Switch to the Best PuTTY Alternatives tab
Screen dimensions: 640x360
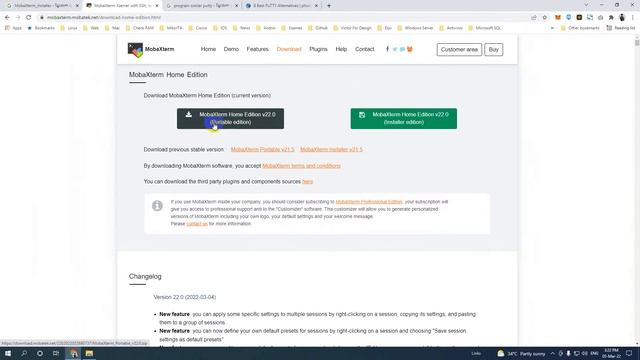point(281,6)
